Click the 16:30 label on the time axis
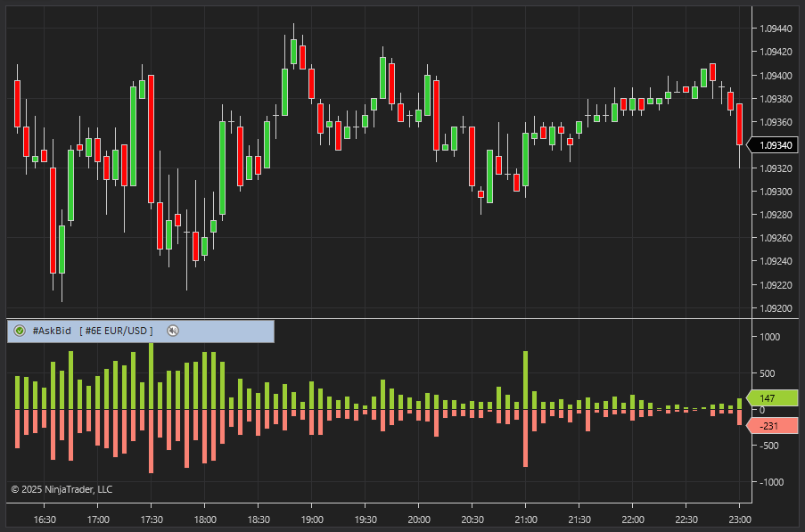The width and height of the screenshot is (805, 532). click(x=45, y=520)
